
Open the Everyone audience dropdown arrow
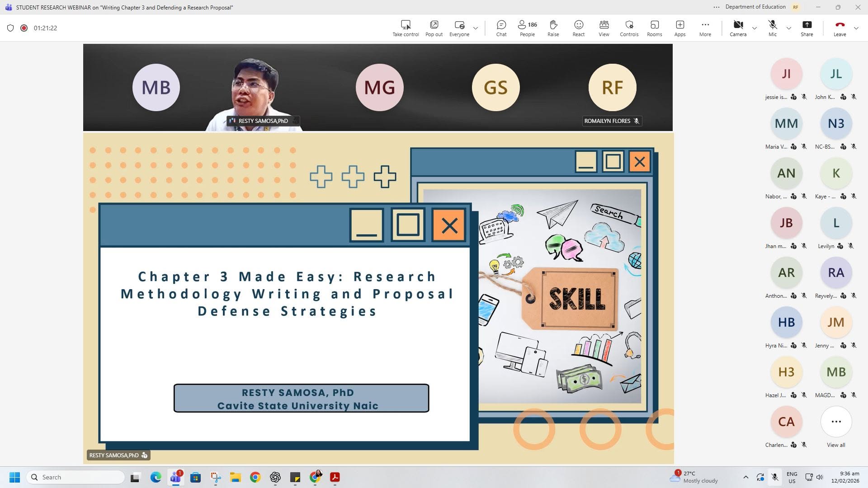pos(475,28)
